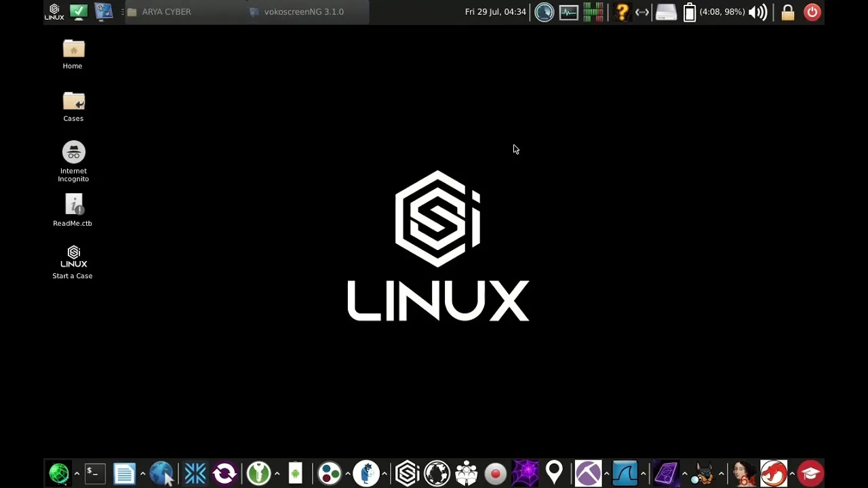
Task: Open the CSI Linux applications menu
Action: point(54,12)
